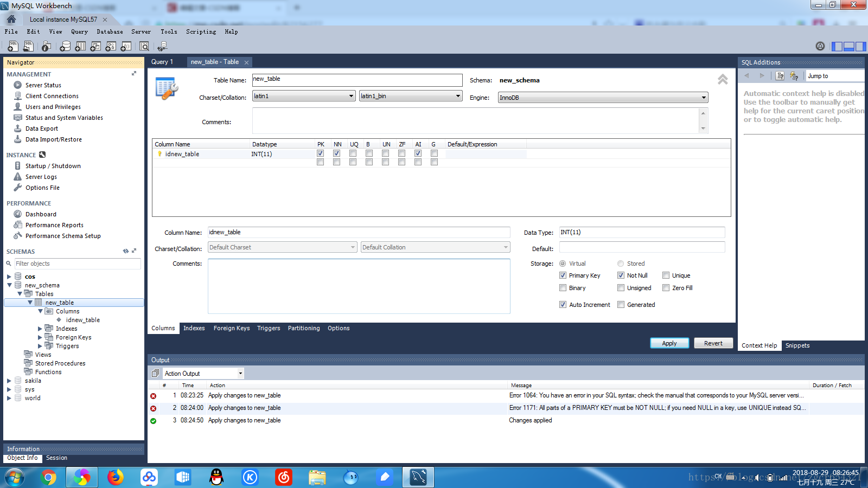Screen dimensions: 868x488
Task: Toggle NN checkbox for idnew_table row
Action: pos(336,153)
